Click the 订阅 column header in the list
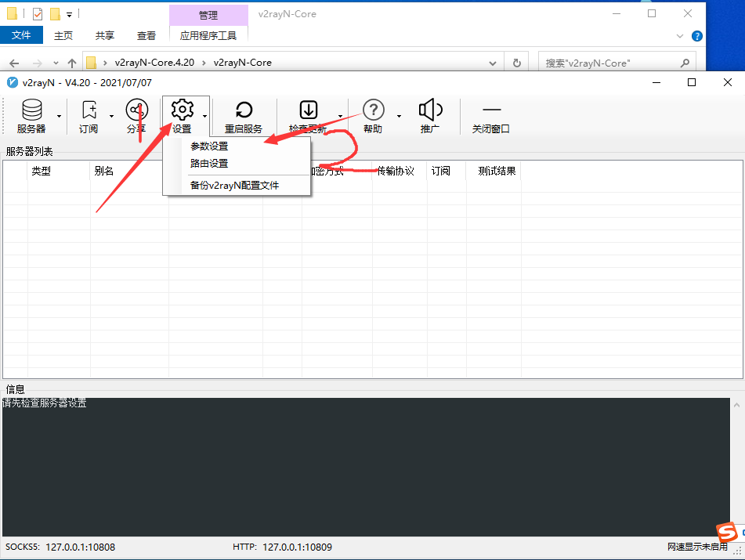The image size is (745, 560). tap(441, 171)
